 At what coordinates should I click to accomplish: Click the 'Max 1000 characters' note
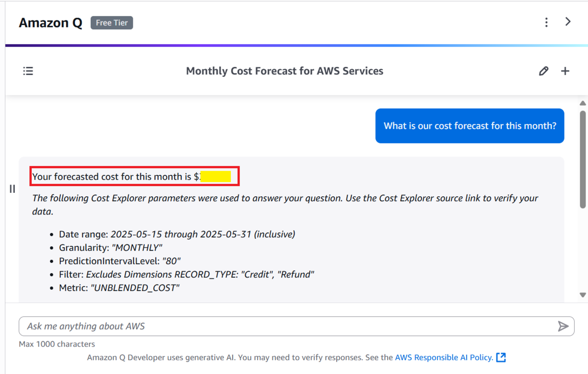click(57, 344)
